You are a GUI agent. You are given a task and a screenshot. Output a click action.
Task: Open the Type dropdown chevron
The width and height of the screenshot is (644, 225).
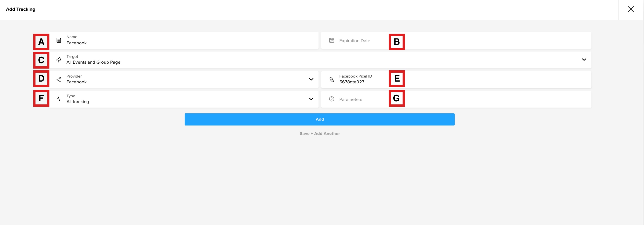pyautogui.click(x=311, y=99)
